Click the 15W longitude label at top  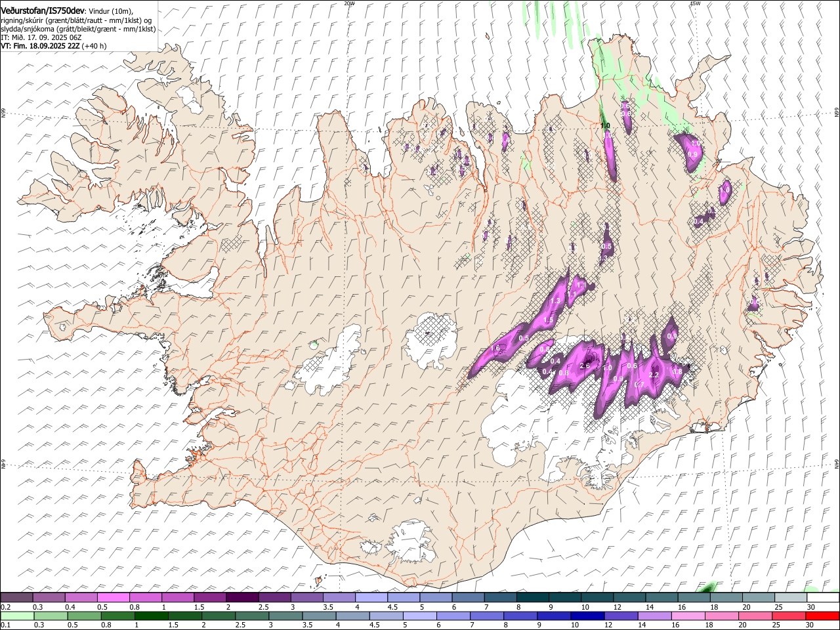695,3
